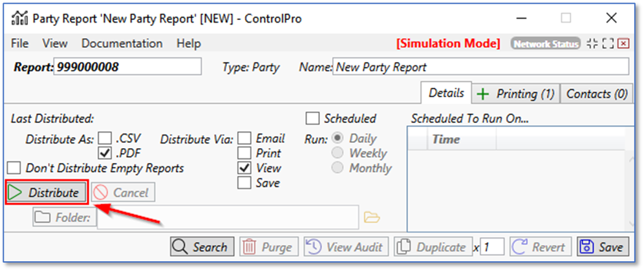The width and height of the screenshot is (644, 271).
Task: Uncheck the .PDF format checkbox
Action: (105, 153)
